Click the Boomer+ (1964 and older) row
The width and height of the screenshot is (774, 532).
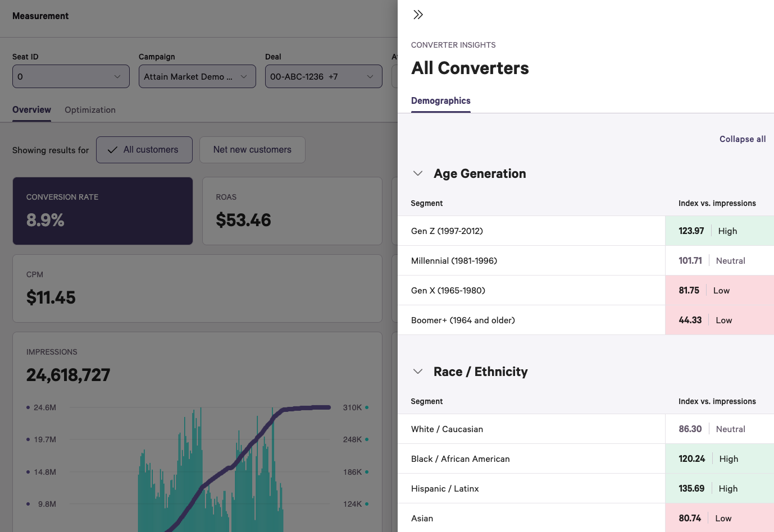(x=531, y=320)
